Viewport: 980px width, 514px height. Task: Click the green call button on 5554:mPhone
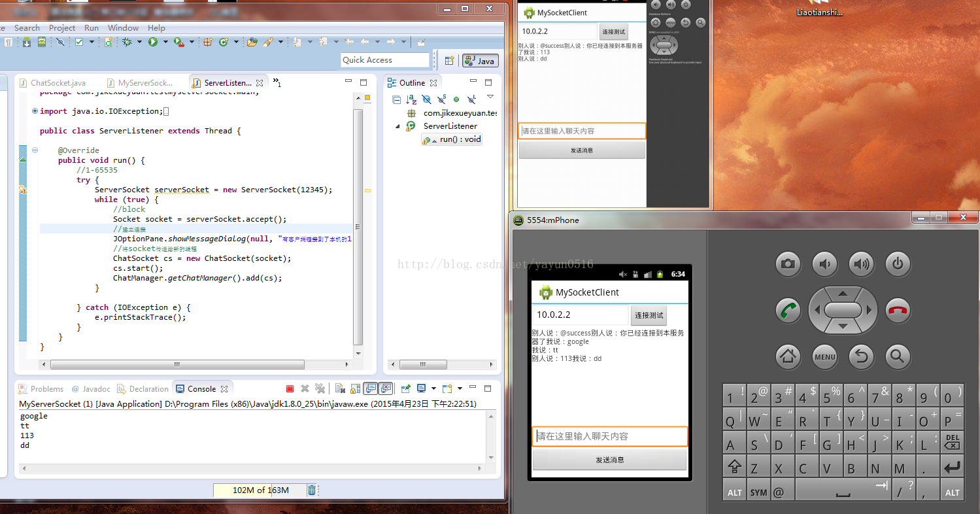tap(788, 310)
